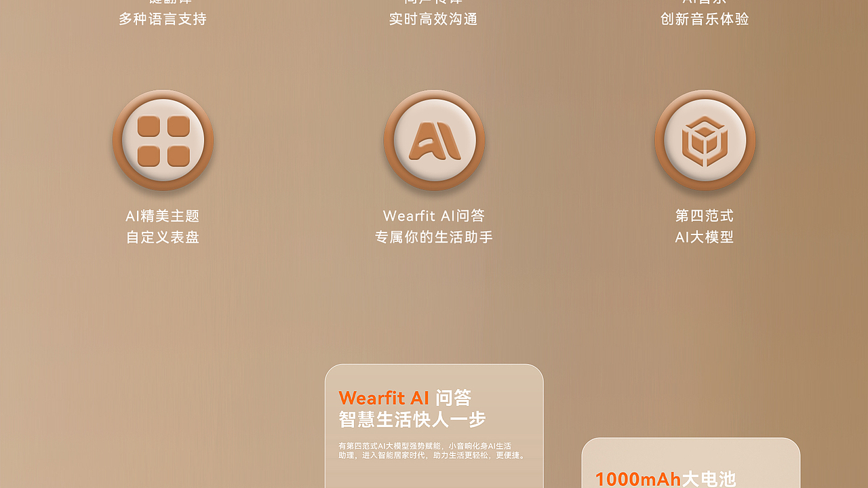Select the 专属你的生活助手 text
The width and height of the screenshot is (868, 488).
[434, 237]
